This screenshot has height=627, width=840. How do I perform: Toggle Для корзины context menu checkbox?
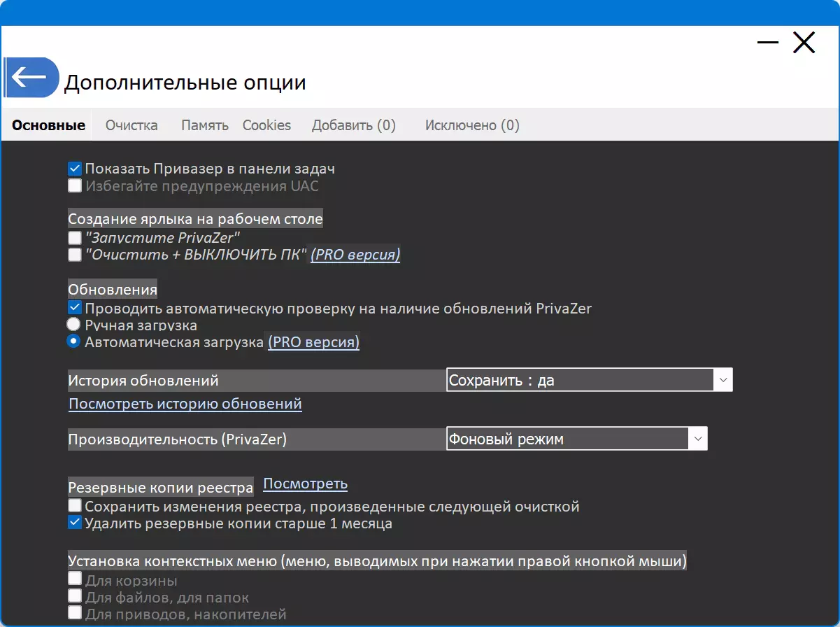[75, 579]
